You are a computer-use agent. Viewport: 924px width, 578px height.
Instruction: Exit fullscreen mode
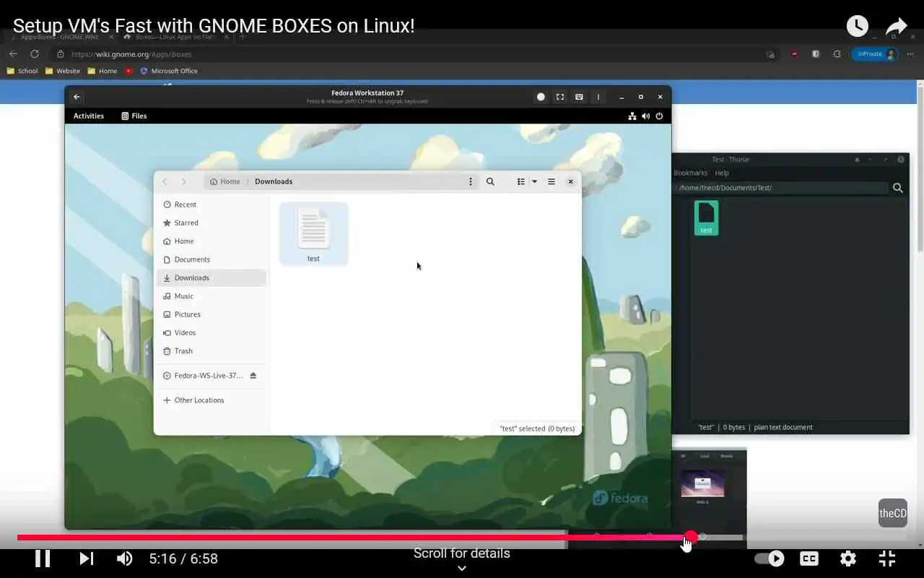[x=887, y=558]
